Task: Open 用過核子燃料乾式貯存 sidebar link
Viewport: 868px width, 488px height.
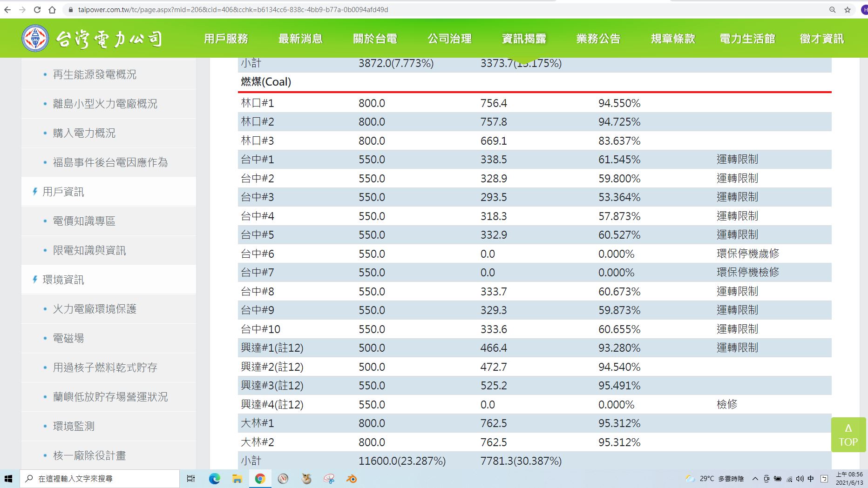Action: click(105, 368)
